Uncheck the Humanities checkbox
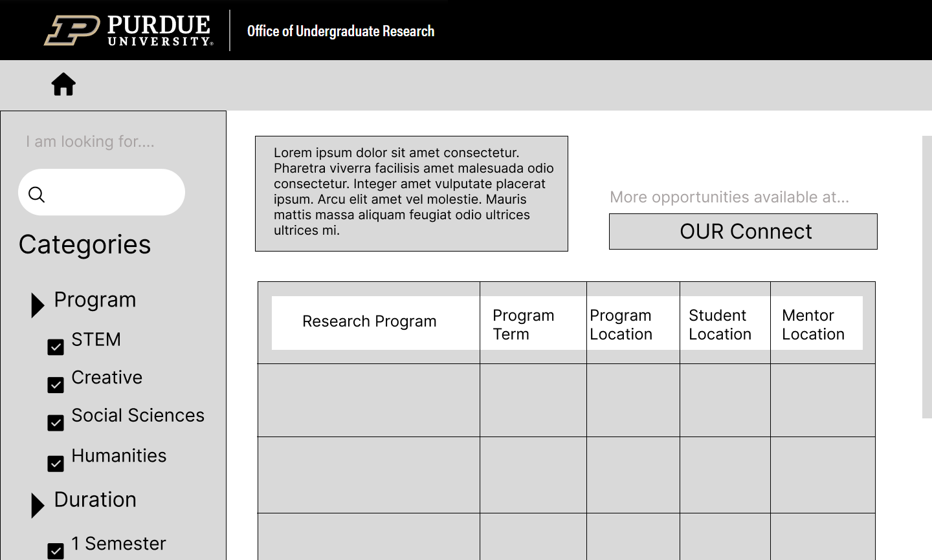The width and height of the screenshot is (932, 560). (56, 463)
